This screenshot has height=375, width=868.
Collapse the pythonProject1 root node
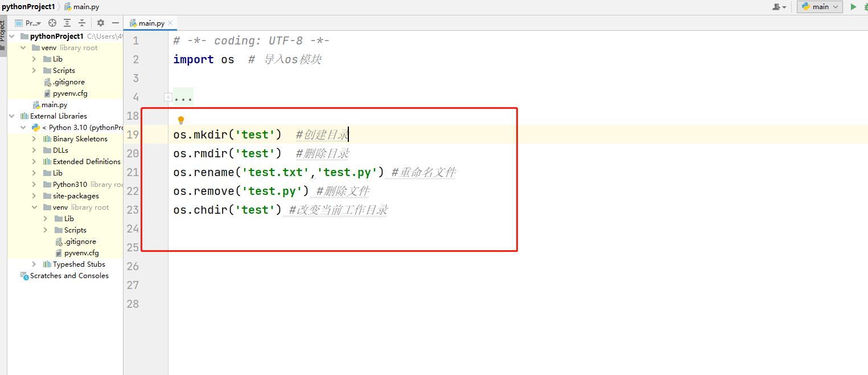coord(12,36)
